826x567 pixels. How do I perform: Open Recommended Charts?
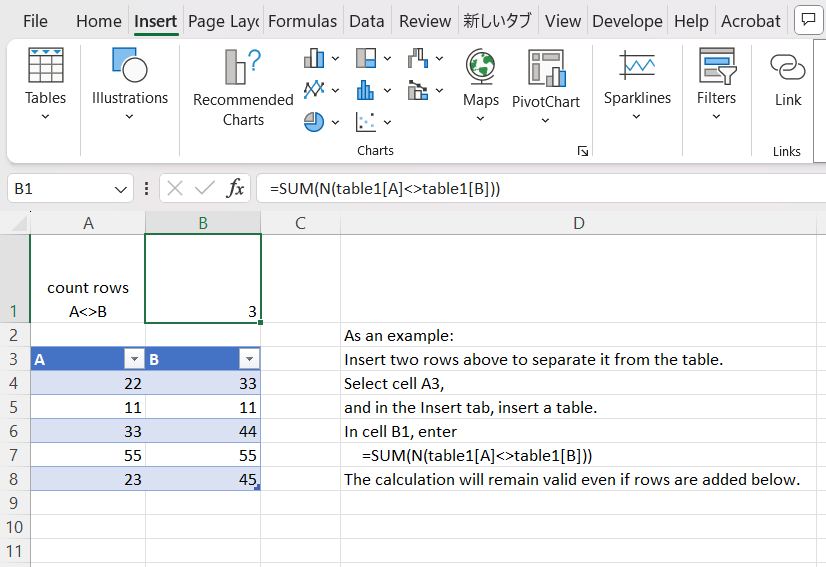click(x=243, y=89)
